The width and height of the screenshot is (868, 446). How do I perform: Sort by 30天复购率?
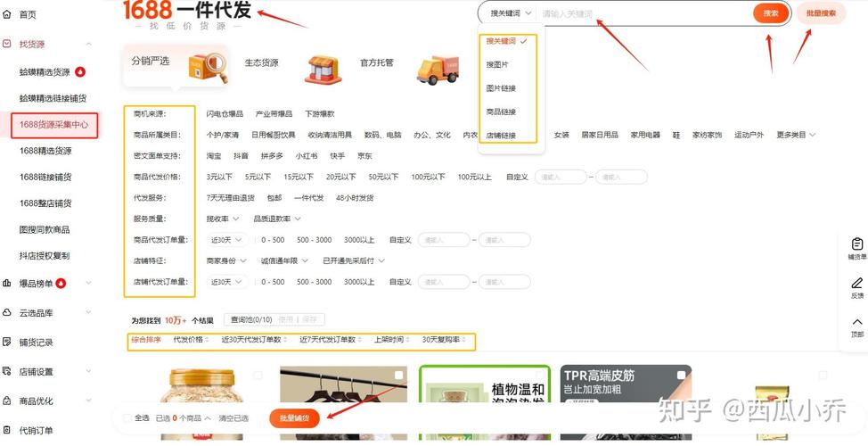pyautogui.click(x=444, y=339)
